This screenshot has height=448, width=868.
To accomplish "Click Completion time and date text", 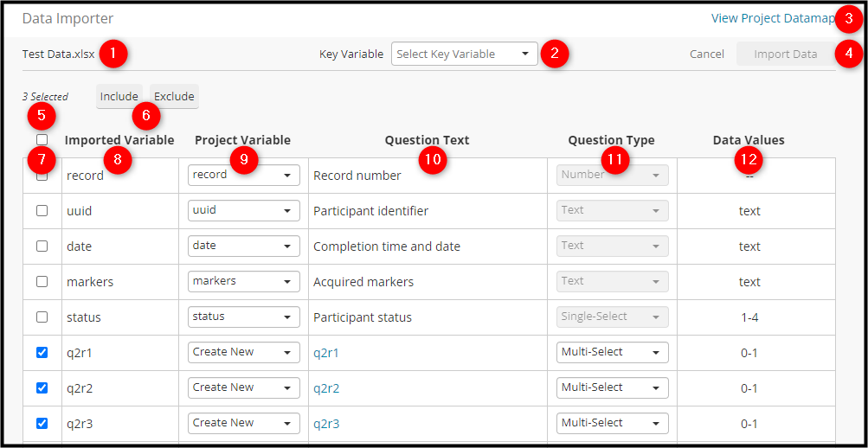I will (386, 246).
